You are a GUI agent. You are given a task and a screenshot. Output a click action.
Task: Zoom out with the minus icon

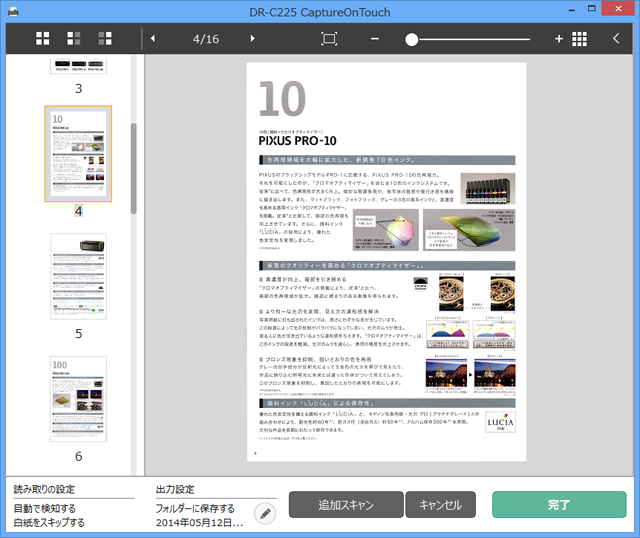375,39
